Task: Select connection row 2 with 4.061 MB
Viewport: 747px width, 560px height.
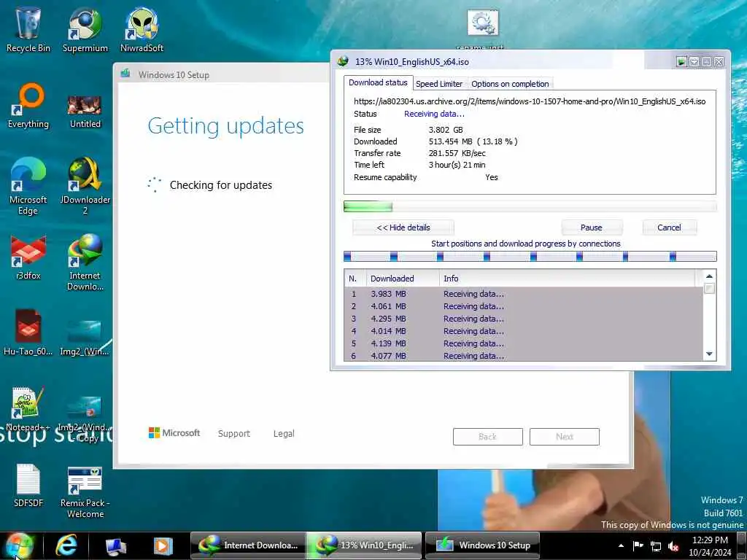Action: [523, 306]
